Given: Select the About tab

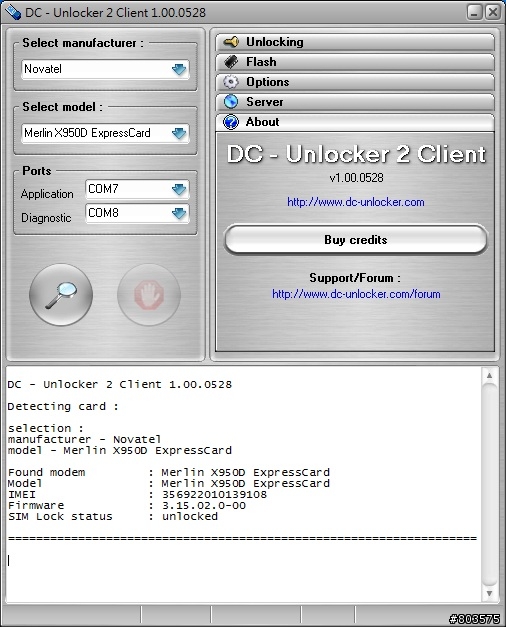Looking at the screenshot, I should click(355, 122).
